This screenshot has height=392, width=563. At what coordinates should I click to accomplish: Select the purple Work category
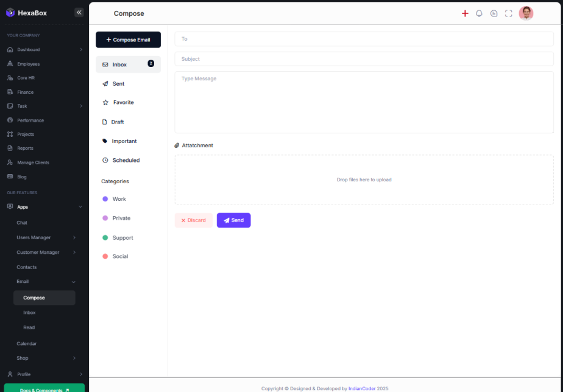pyautogui.click(x=119, y=199)
